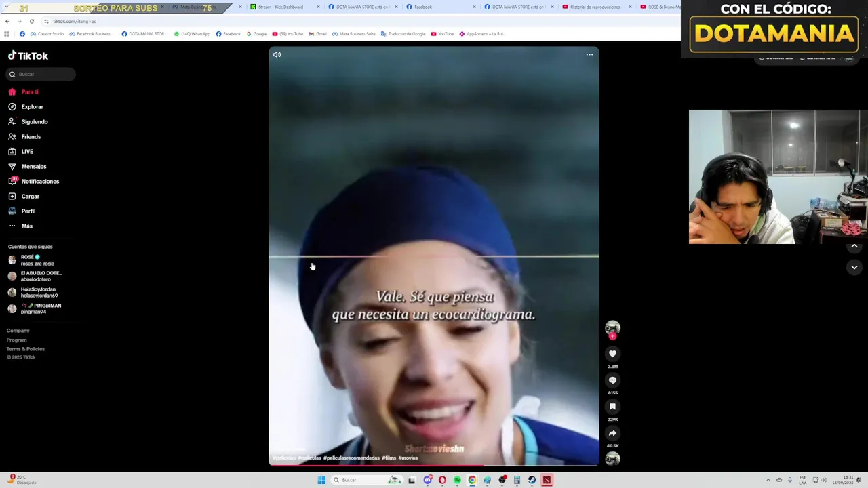Open Spotify from the taskbar
Image resolution: width=868 pixels, height=488 pixels.
[457, 480]
